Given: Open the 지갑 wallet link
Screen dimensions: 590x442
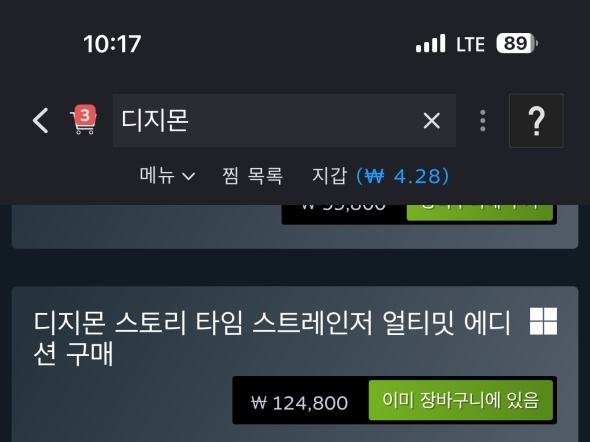Looking at the screenshot, I should pos(329,176).
